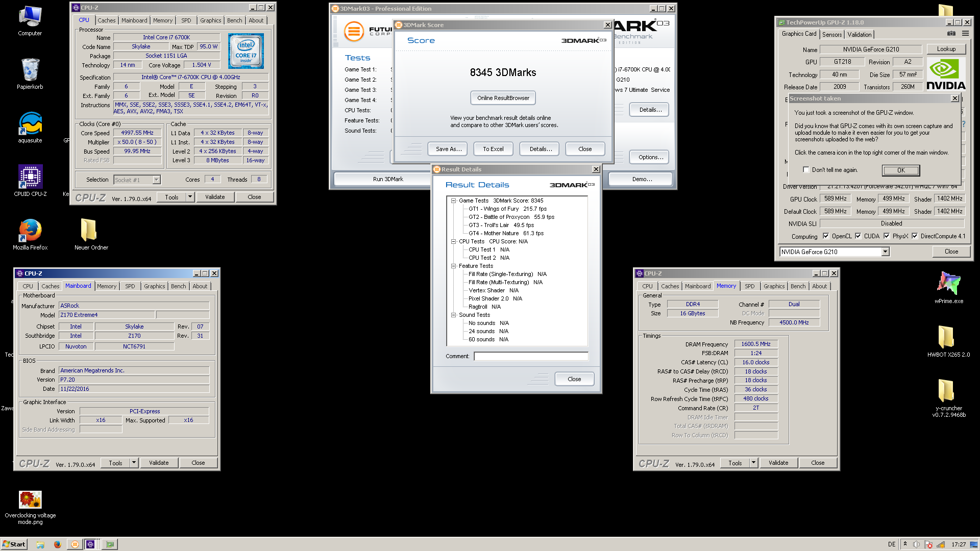Click the taskbar clock showing 17:27

(959, 544)
